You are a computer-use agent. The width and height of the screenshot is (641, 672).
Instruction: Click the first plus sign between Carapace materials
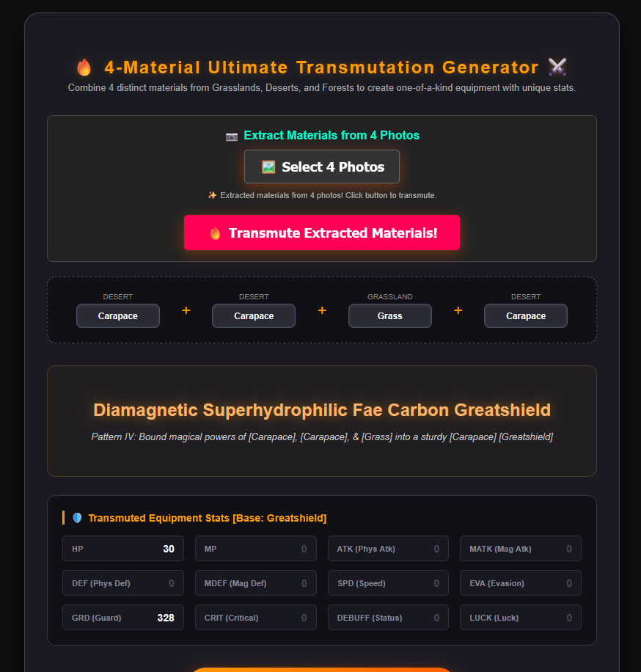[x=186, y=310]
